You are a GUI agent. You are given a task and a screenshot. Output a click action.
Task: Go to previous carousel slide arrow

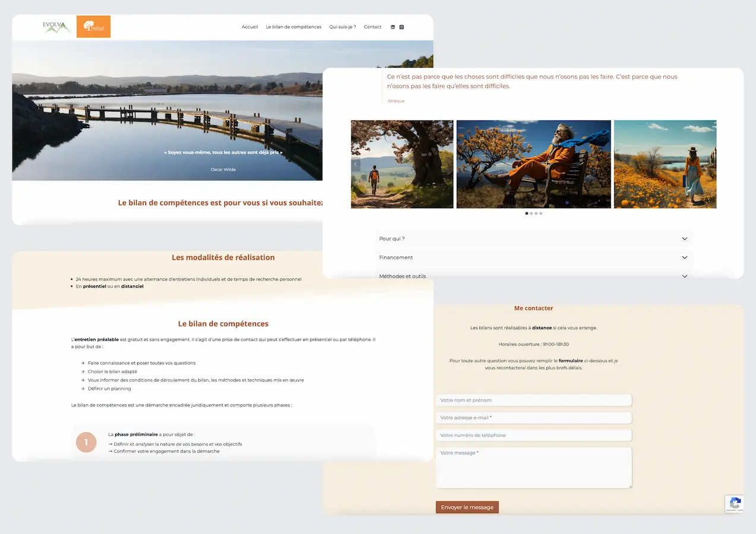[x=356, y=164]
